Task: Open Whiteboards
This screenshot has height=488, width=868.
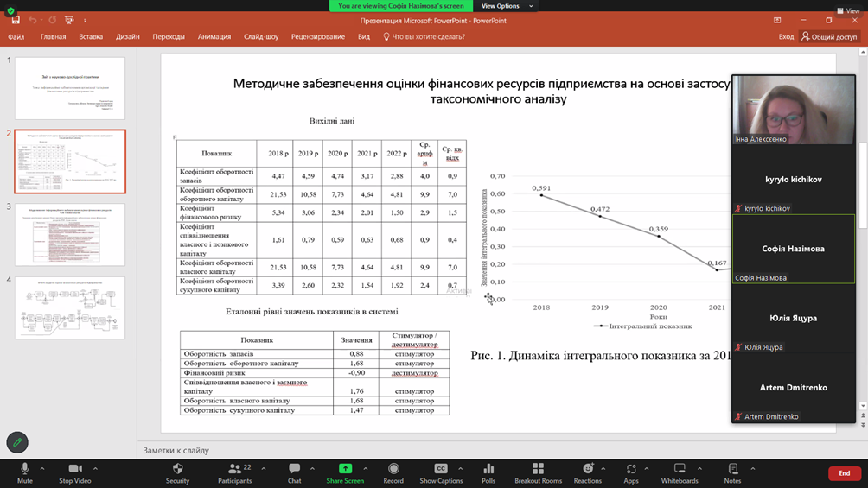Action: tap(680, 473)
